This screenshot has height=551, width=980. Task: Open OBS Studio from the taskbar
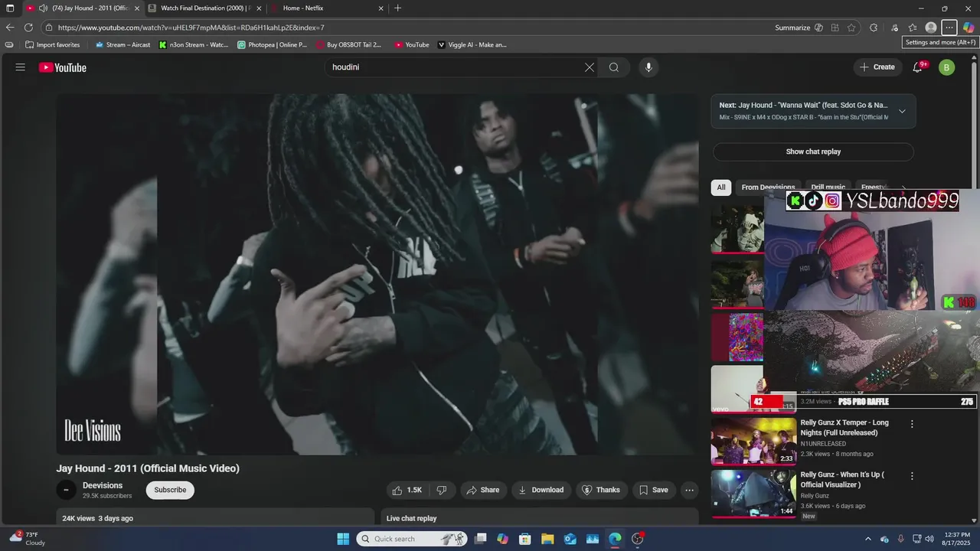pos(638,539)
